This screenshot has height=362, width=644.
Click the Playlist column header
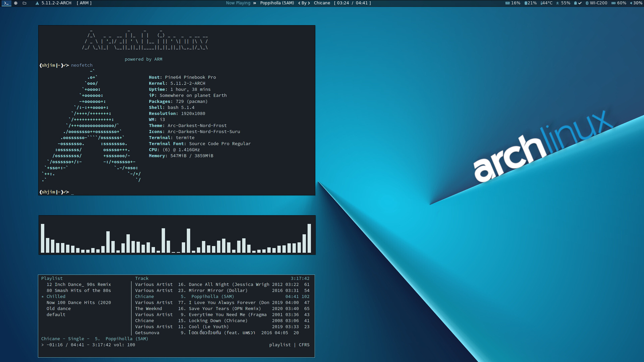pyautogui.click(x=52, y=279)
